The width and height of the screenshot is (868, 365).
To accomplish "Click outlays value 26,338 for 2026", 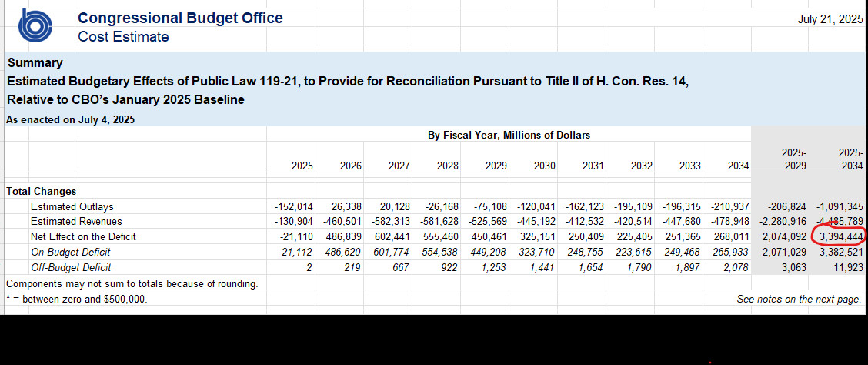I will pyautogui.click(x=346, y=206).
